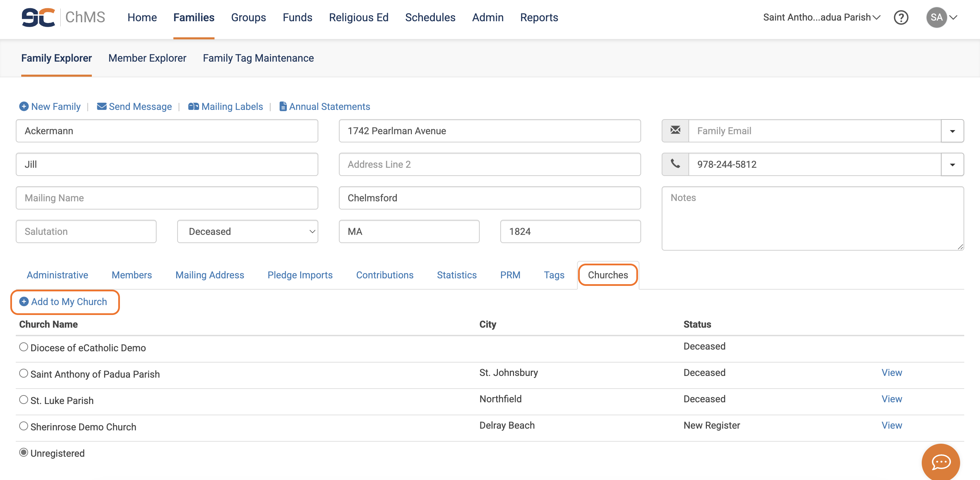Click View link for St. Luke Parish
Image resolution: width=980 pixels, height=480 pixels.
click(x=891, y=399)
